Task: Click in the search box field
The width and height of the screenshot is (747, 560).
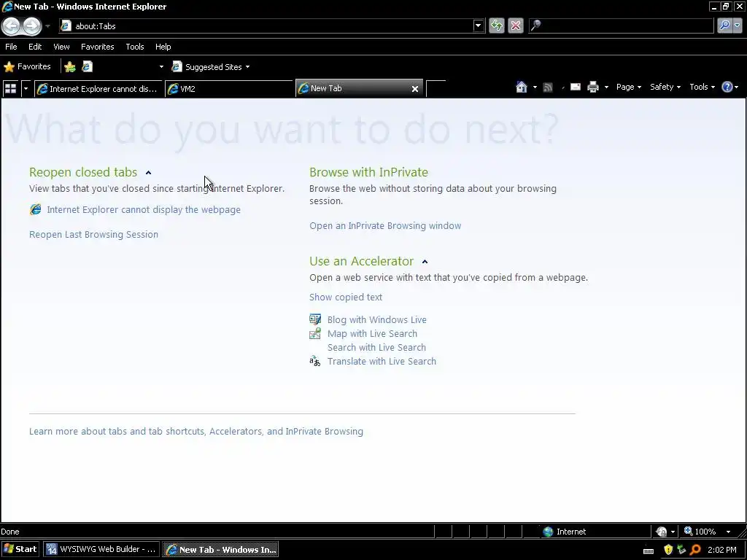Action: (x=621, y=26)
